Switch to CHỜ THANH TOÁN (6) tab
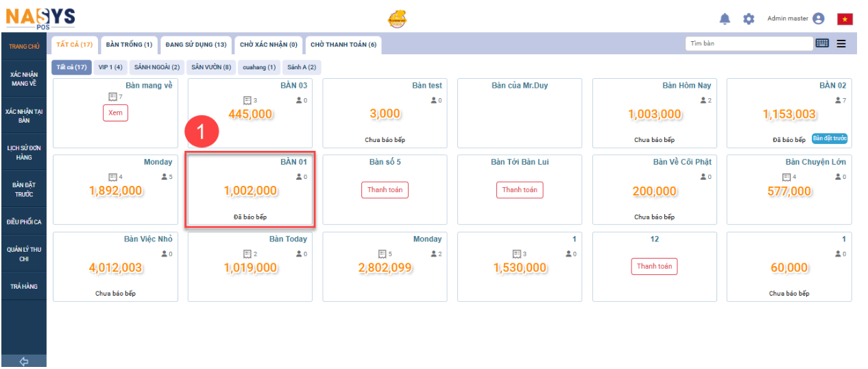 click(343, 45)
